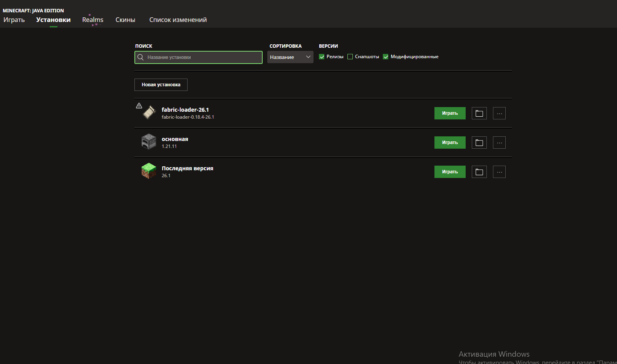The image size is (617, 364).
Task: Click version text 1.21.11
Action: [x=169, y=146]
